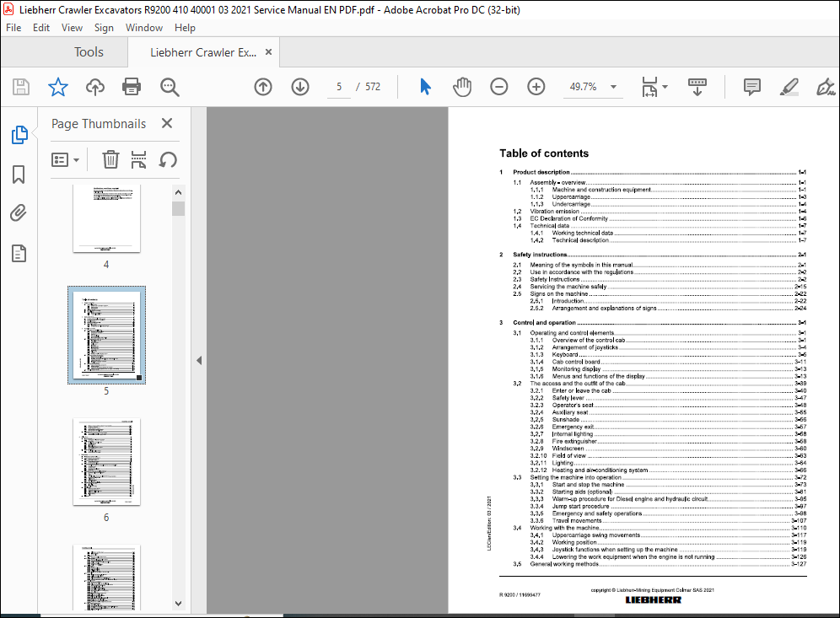Viewport: 840px width, 618px height.
Task: Go to previous page arrow
Action: 263,87
